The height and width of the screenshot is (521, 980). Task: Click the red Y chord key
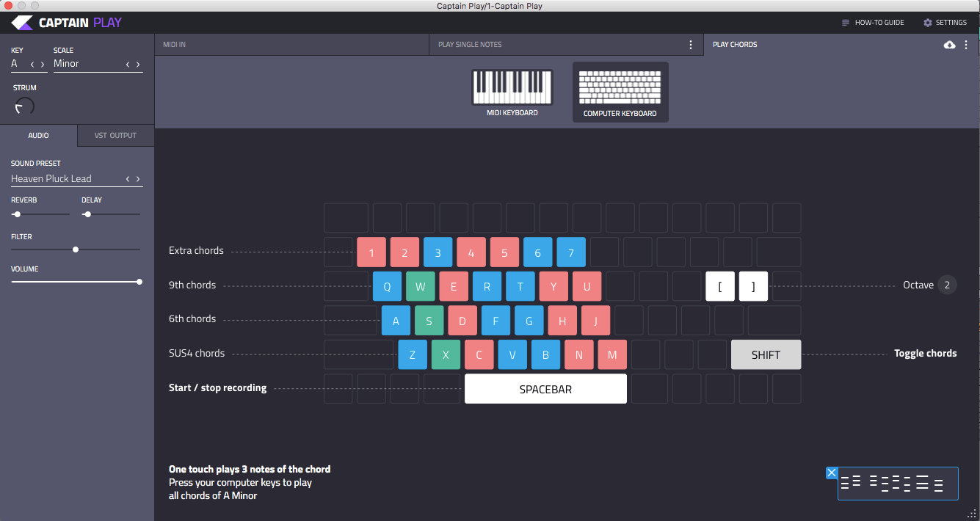tap(553, 286)
